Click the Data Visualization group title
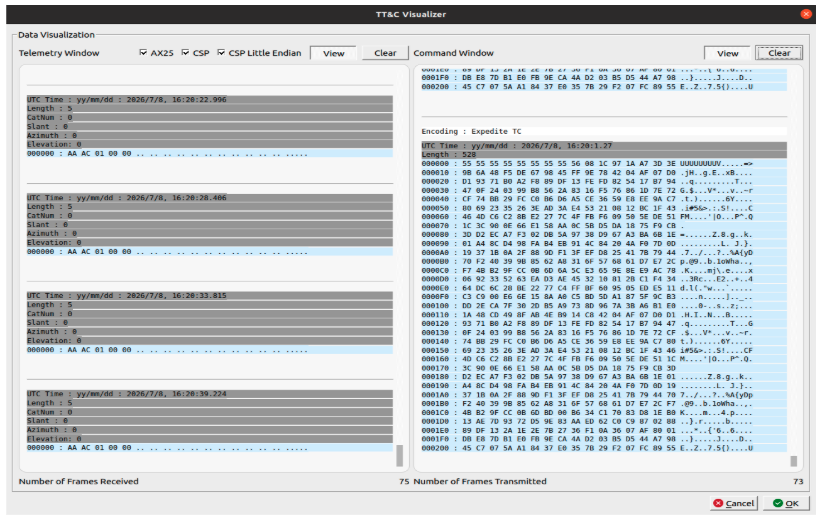 (x=56, y=35)
